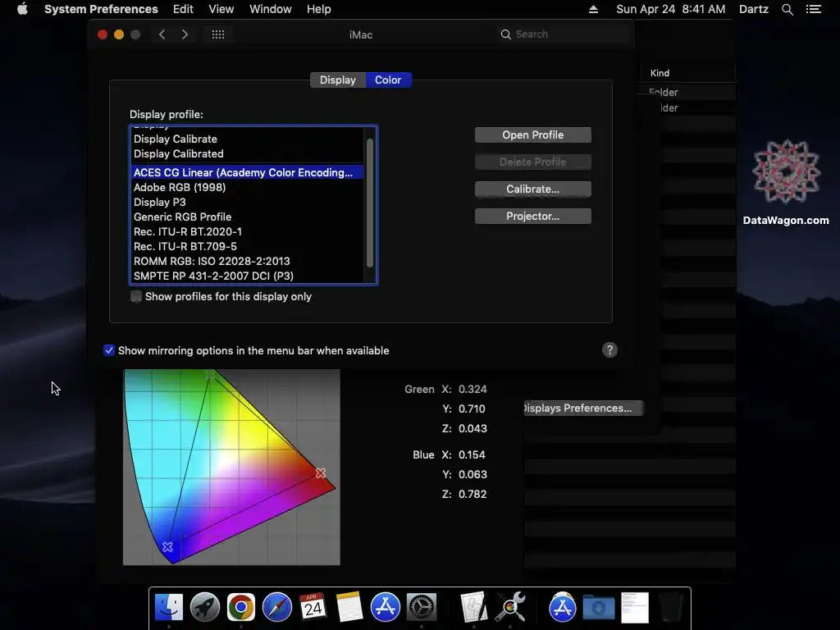Open Notification Center list icon
Screen dimensions: 840x630
coord(813,9)
